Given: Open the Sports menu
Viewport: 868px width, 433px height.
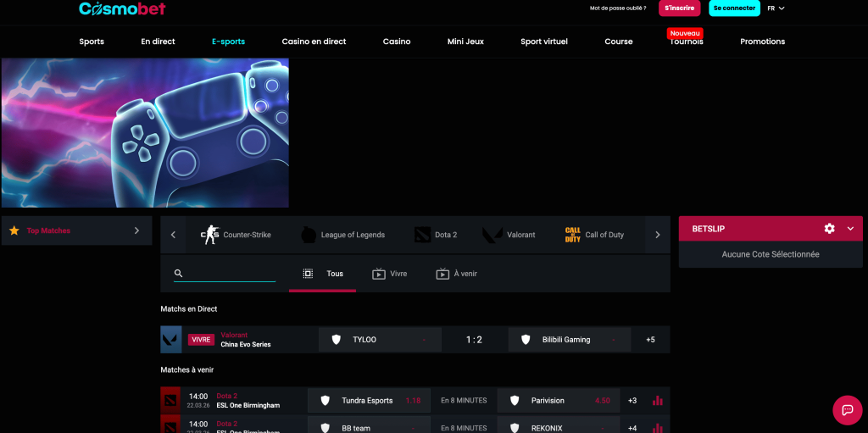Looking at the screenshot, I should 92,42.
